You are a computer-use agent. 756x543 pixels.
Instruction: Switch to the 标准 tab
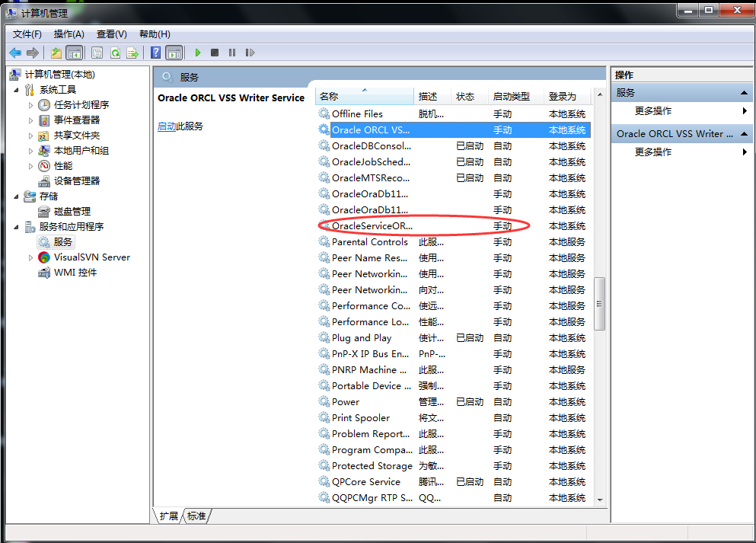196,516
